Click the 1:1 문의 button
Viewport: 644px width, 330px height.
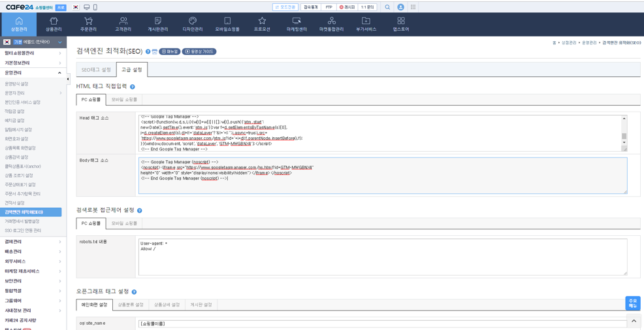pos(368,7)
